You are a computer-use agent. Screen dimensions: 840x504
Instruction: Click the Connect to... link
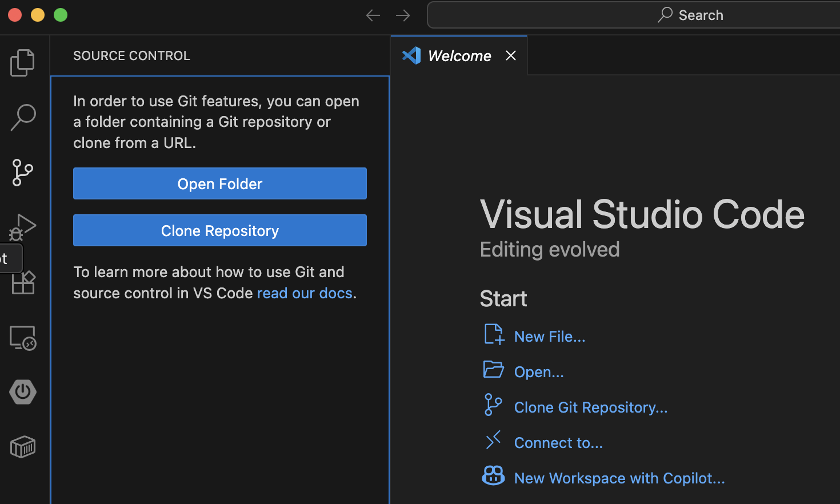[558, 443]
